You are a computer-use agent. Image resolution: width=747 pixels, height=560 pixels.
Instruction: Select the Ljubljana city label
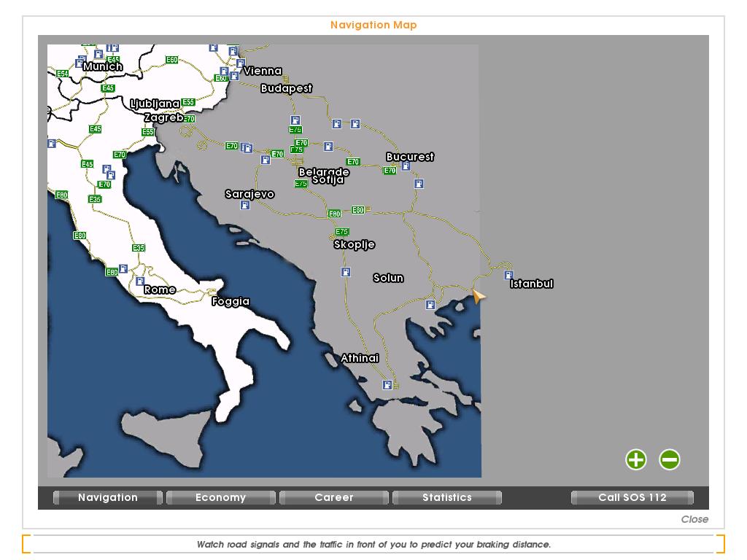tap(155, 104)
